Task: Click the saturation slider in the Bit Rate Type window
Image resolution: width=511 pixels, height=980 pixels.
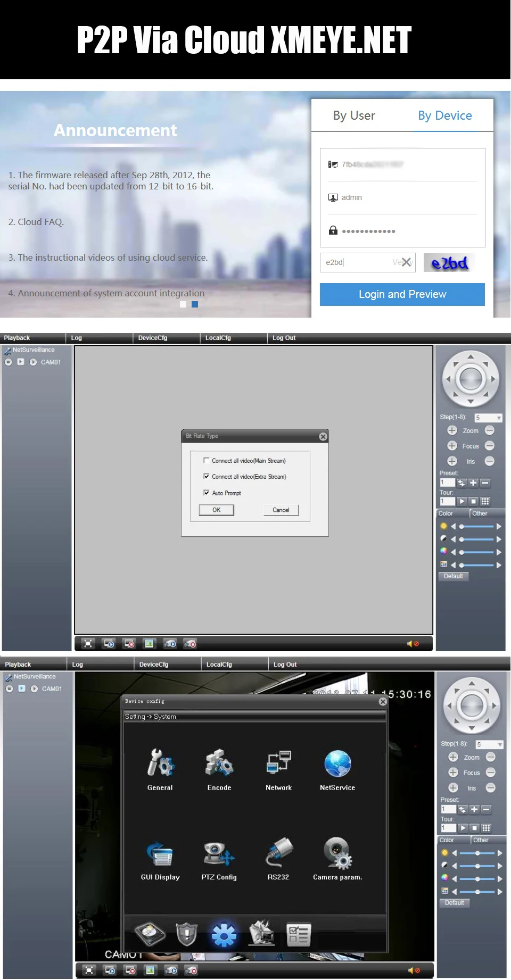Action: pos(476,552)
